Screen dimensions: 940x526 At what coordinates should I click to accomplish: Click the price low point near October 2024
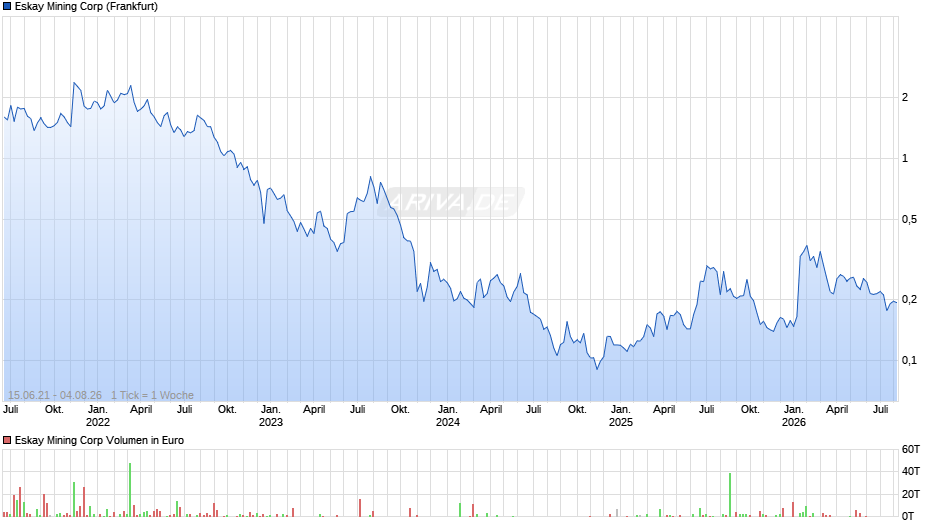point(596,368)
